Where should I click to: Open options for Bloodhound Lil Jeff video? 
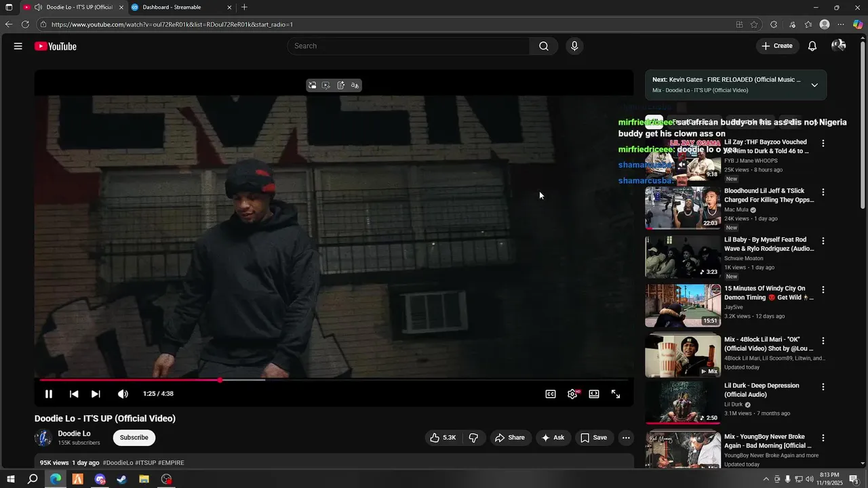pyautogui.click(x=823, y=192)
